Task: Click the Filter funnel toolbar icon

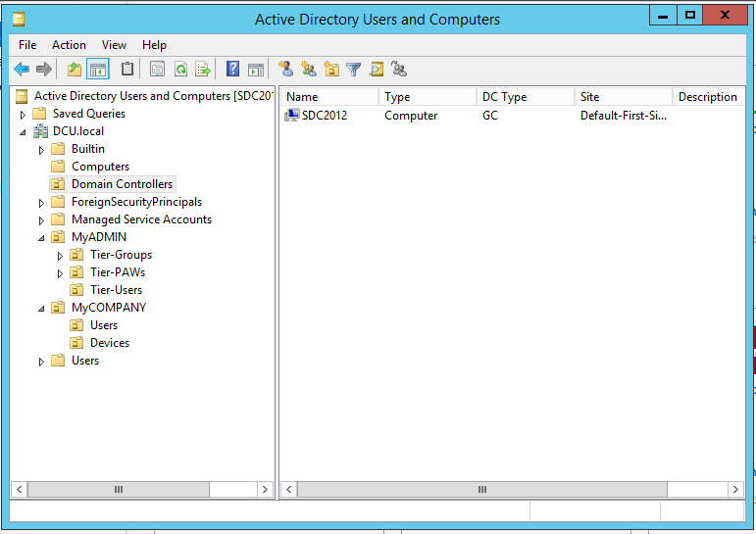Action: [x=354, y=70]
